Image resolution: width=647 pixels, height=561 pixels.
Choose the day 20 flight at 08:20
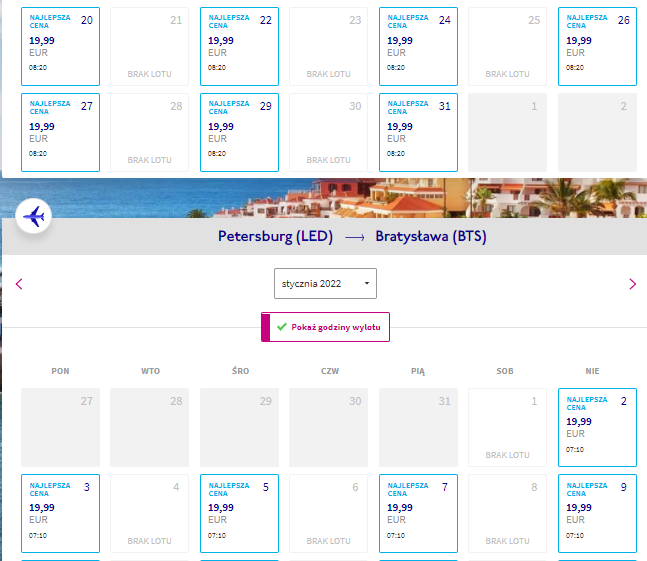click(x=60, y=46)
